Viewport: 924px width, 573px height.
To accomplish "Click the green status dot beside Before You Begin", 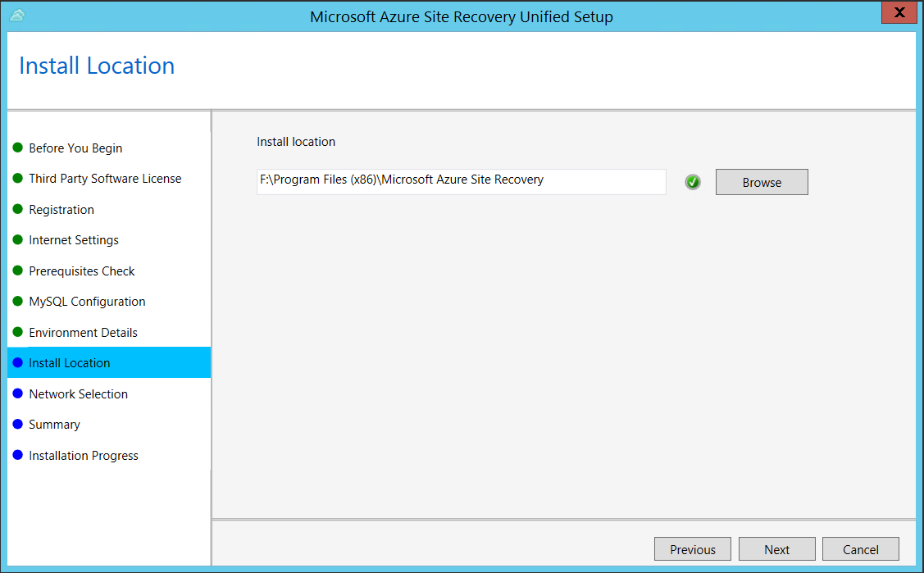I will point(18,148).
